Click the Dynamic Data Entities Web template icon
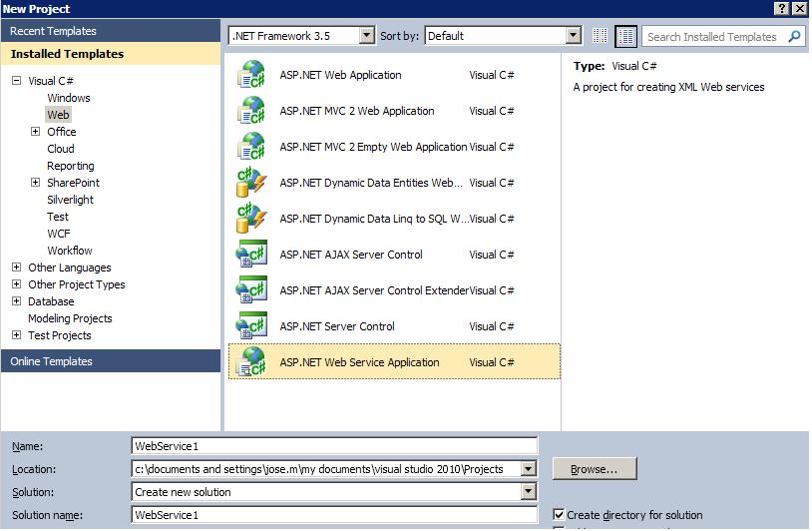Screen dimensions: 812x531 (251, 183)
